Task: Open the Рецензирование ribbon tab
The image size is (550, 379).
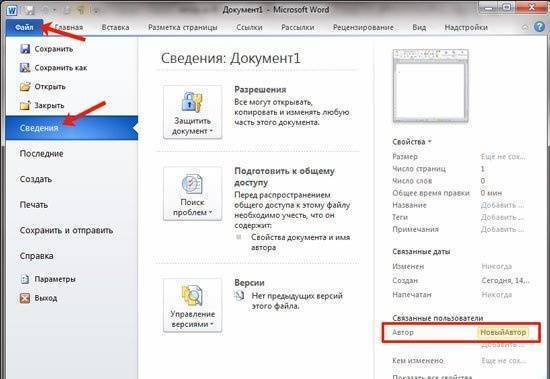Action: (363, 27)
